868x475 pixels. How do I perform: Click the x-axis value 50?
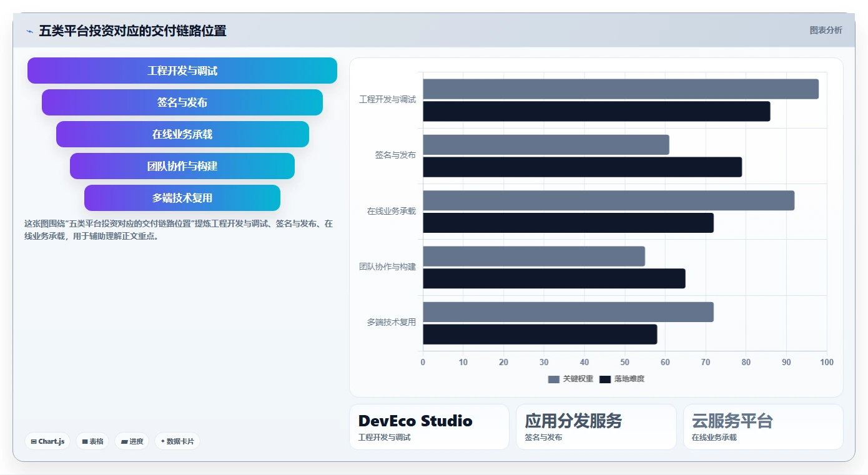624,362
